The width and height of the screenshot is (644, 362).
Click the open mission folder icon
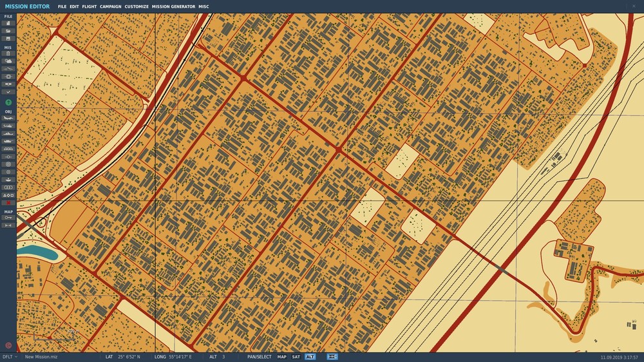click(x=8, y=31)
